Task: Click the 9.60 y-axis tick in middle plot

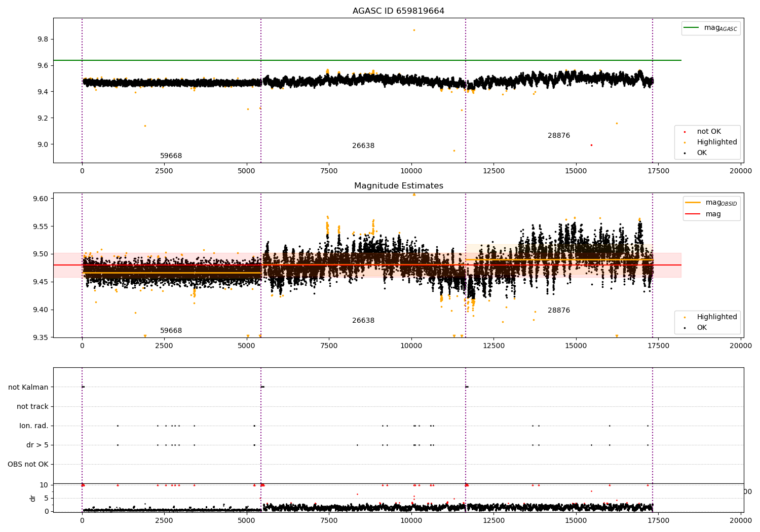Action: click(x=40, y=199)
